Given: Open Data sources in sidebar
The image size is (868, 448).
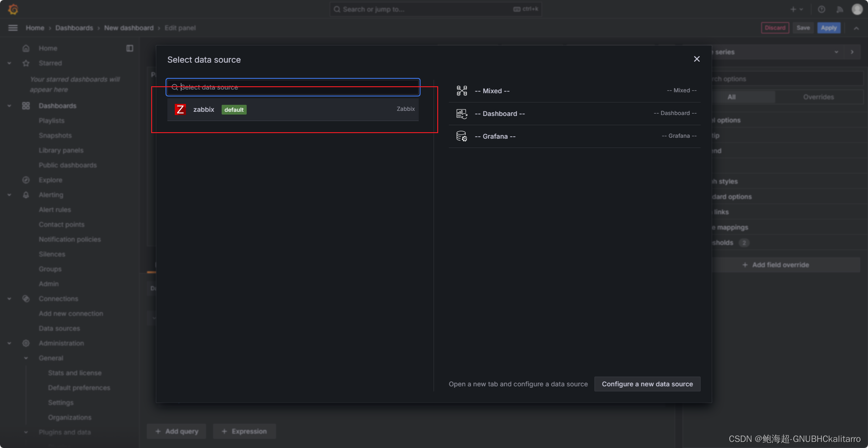Looking at the screenshot, I should click(59, 328).
